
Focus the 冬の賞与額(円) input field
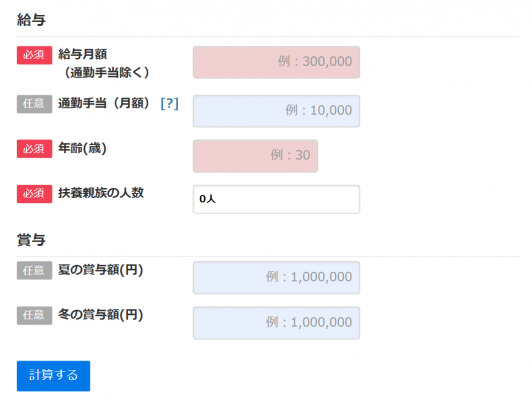point(276,323)
